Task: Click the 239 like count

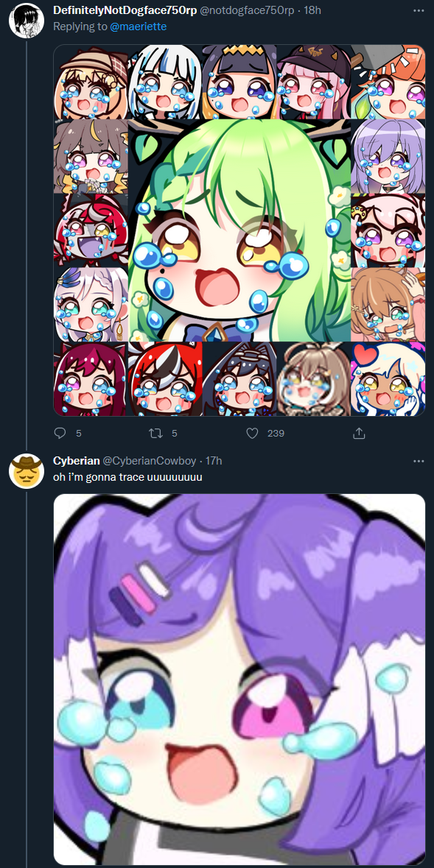Action: 276,434
